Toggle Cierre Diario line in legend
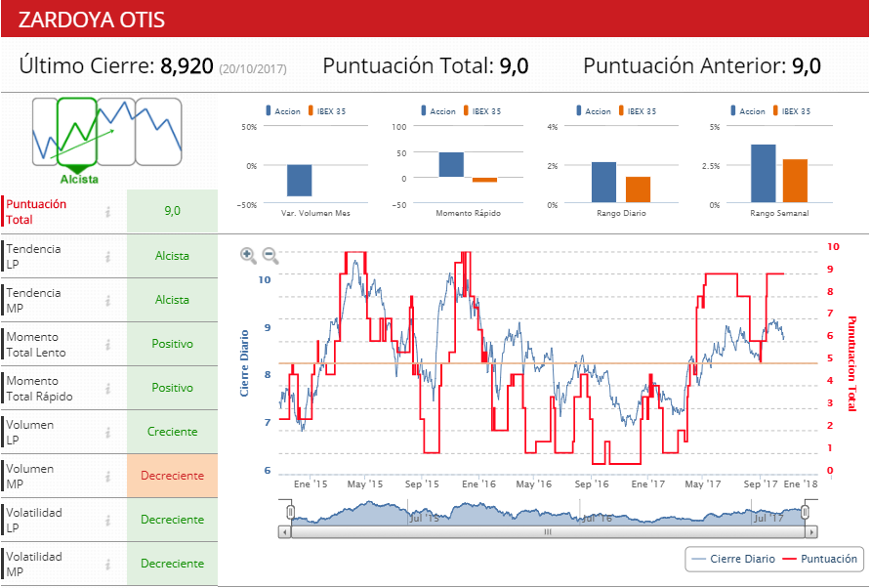The height and width of the screenshot is (588, 871). [734, 559]
